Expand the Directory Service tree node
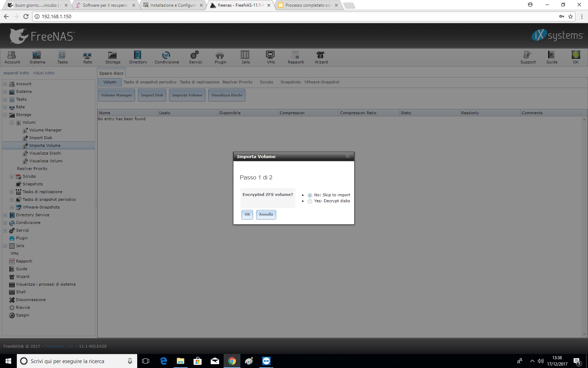 click(x=5, y=215)
